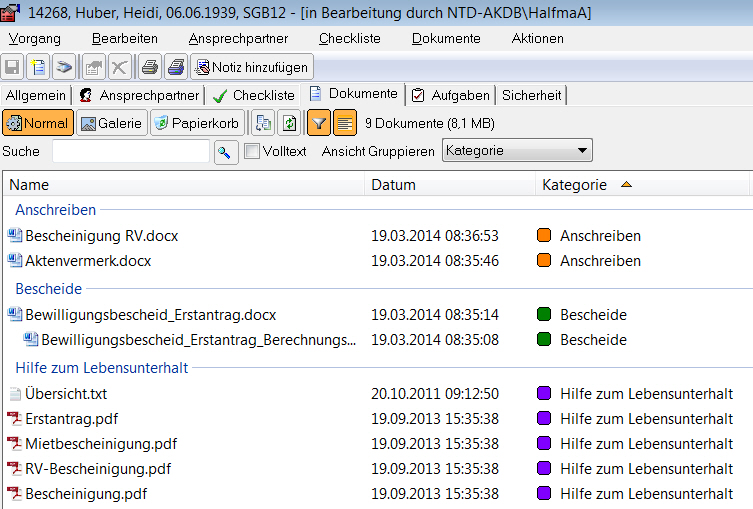The width and height of the screenshot is (753, 509).
Task: Click the search magnifier icon
Action: tap(225, 151)
